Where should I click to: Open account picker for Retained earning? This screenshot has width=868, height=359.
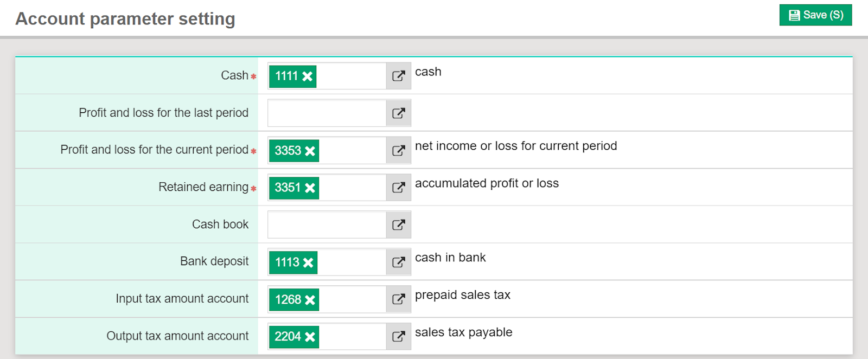pos(398,188)
